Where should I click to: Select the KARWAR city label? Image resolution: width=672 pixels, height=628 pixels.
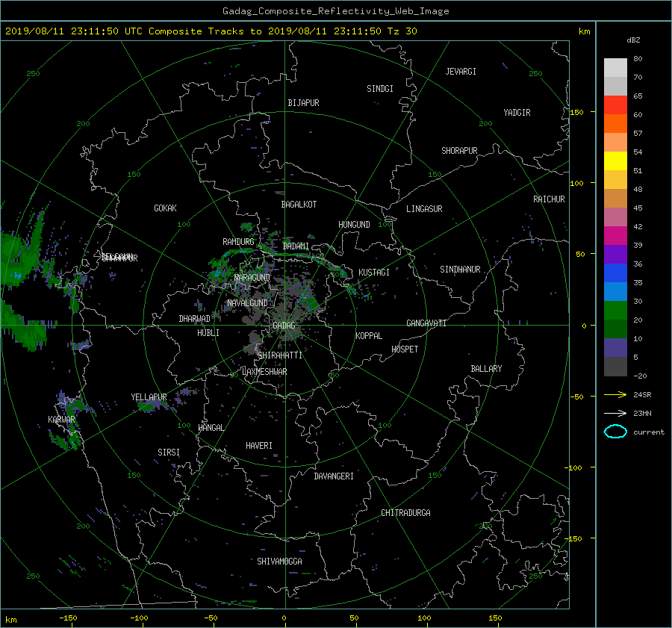click(61, 420)
